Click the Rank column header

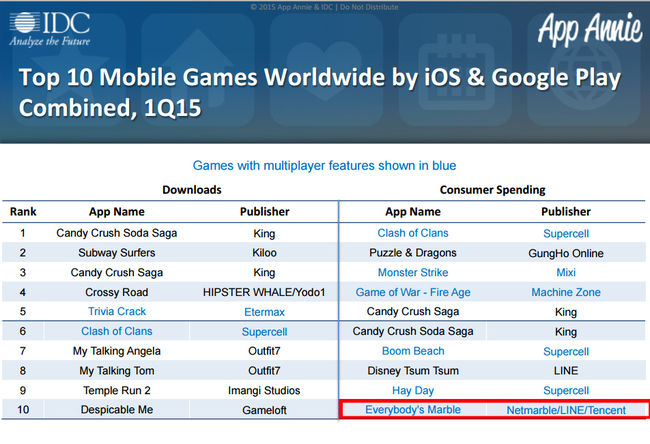pos(23,212)
